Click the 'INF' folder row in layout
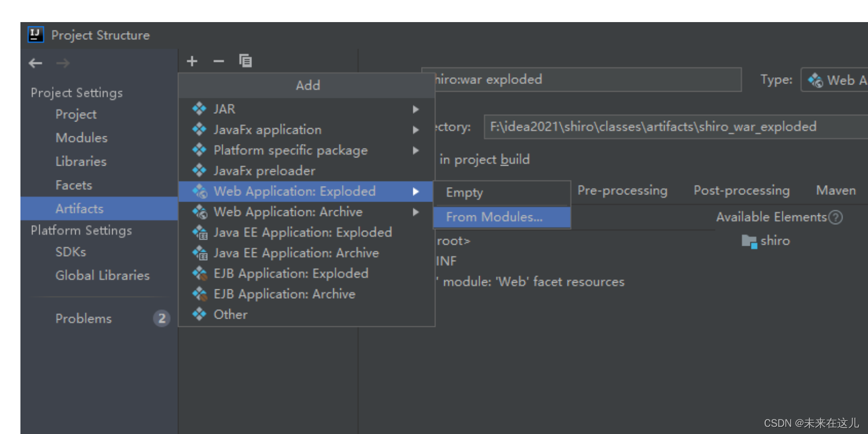Image resolution: width=868 pixels, height=434 pixels. point(446,261)
